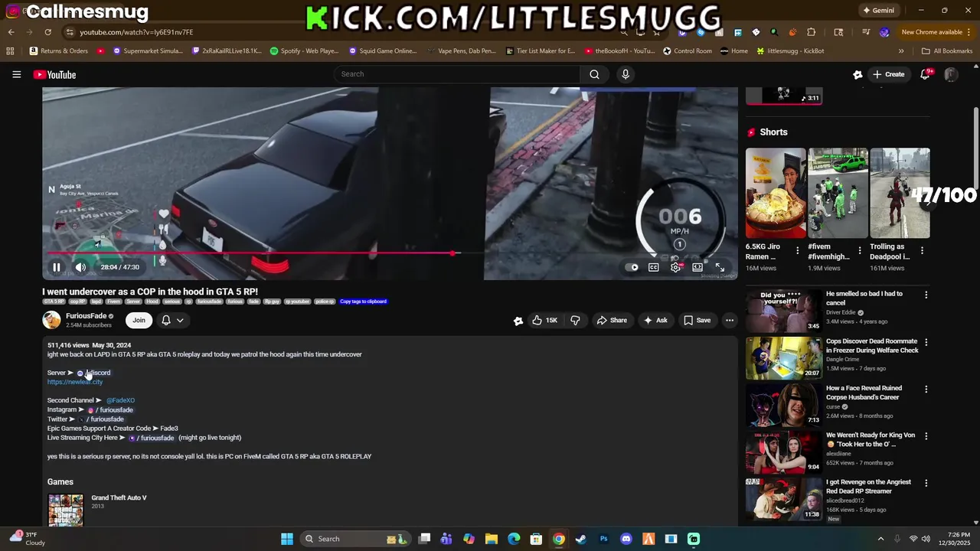Open Windows Start menu
The width and height of the screenshot is (980, 551).
click(x=287, y=539)
